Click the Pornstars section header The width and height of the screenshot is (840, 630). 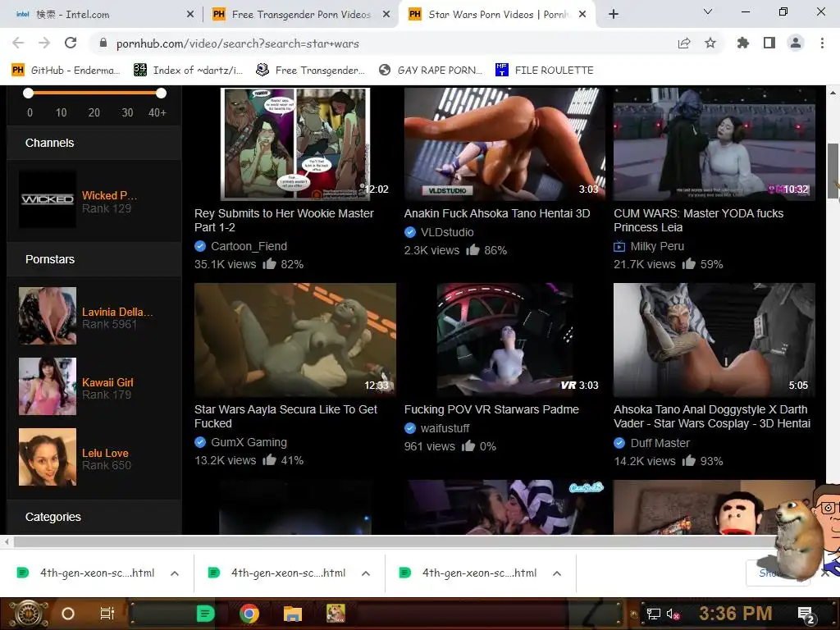tap(50, 259)
